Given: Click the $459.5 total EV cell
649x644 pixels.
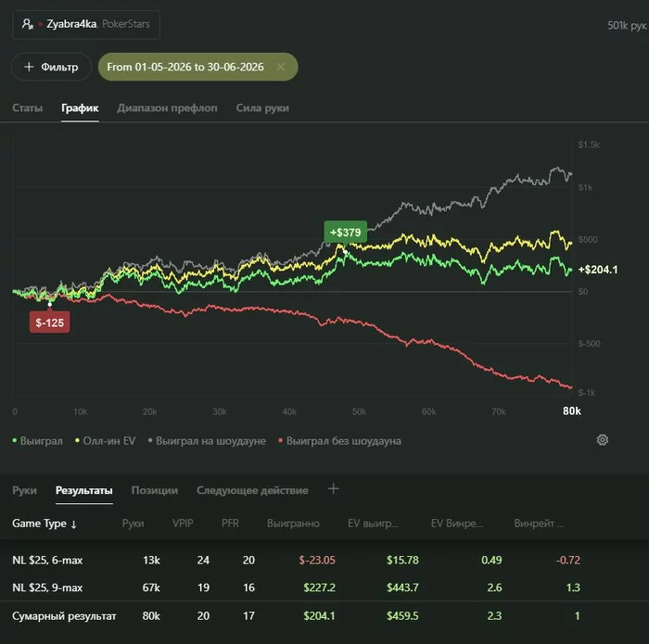Looking at the screenshot, I should pyautogui.click(x=402, y=616).
